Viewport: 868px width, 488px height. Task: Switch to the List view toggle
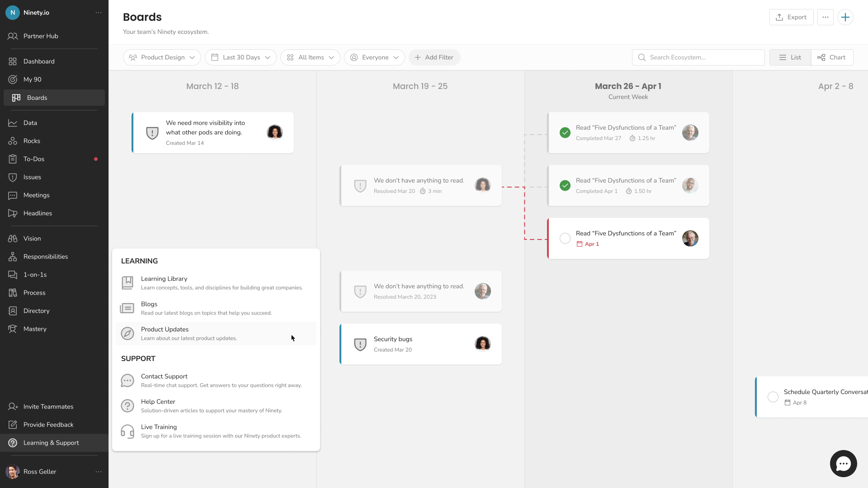[790, 57]
